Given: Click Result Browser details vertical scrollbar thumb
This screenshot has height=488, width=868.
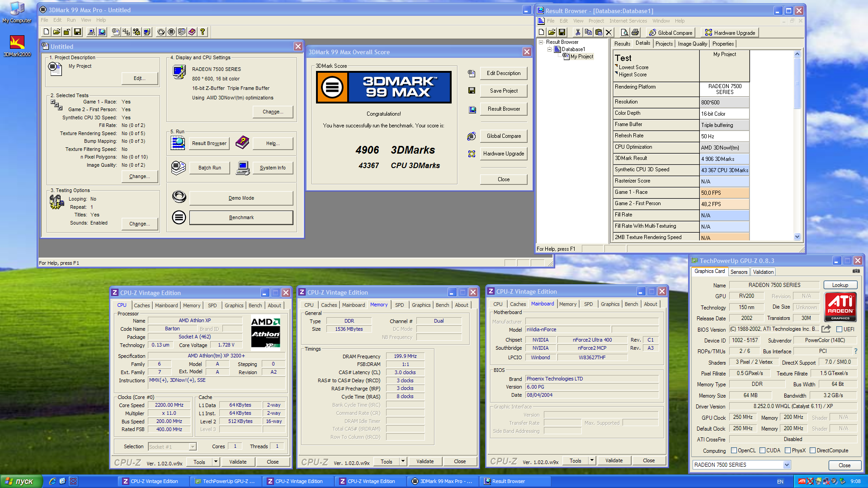Looking at the screenshot, I should click(797, 84).
